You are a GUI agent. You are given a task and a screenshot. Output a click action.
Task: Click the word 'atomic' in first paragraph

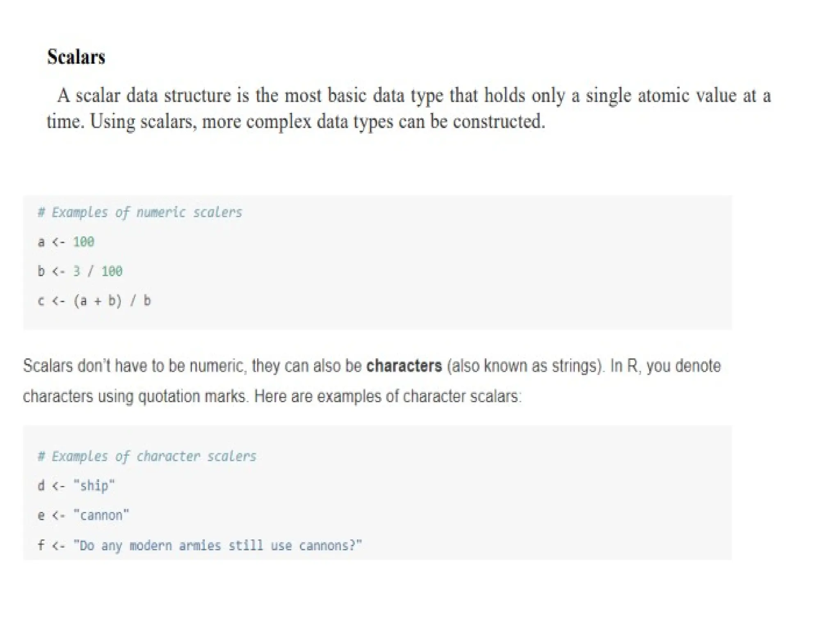click(663, 96)
